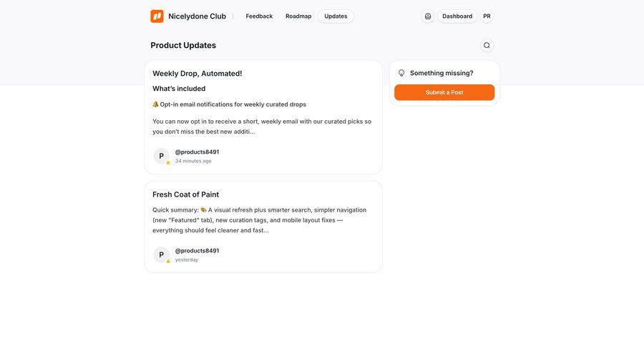Open the "Weekly Drop, Automated!" post title
The image size is (644, 346).
(197, 74)
